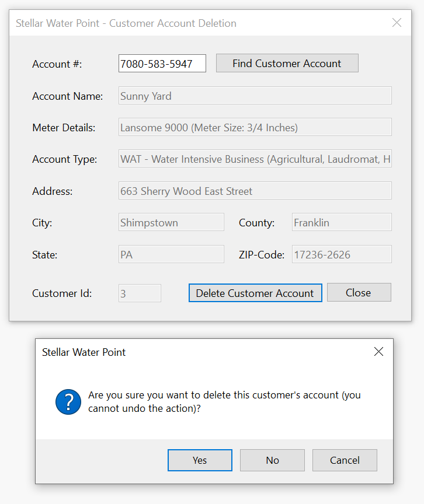Click the County field showing Franklin
Screen dimensions: 424x504
coord(342,222)
